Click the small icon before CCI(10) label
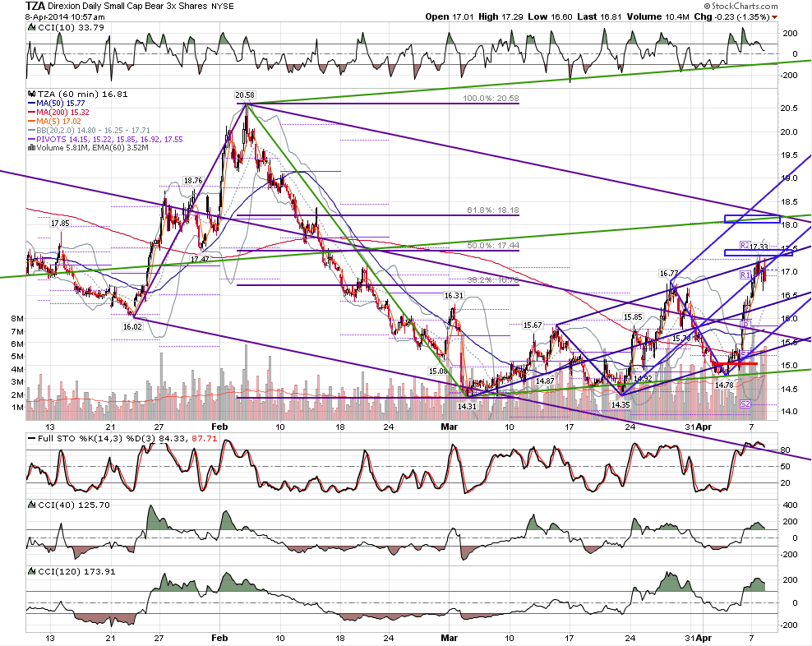812x646 pixels. (x=31, y=27)
